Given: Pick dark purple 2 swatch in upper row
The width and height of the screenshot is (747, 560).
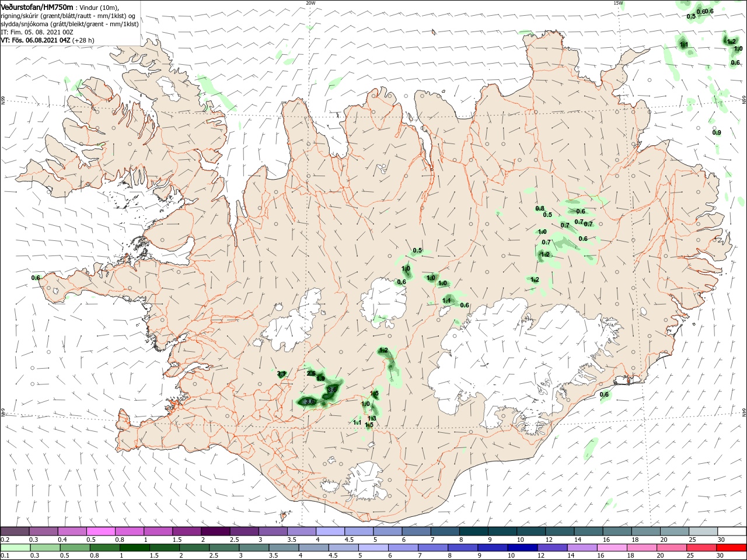Looking at the screenshot, I should 215,531.
